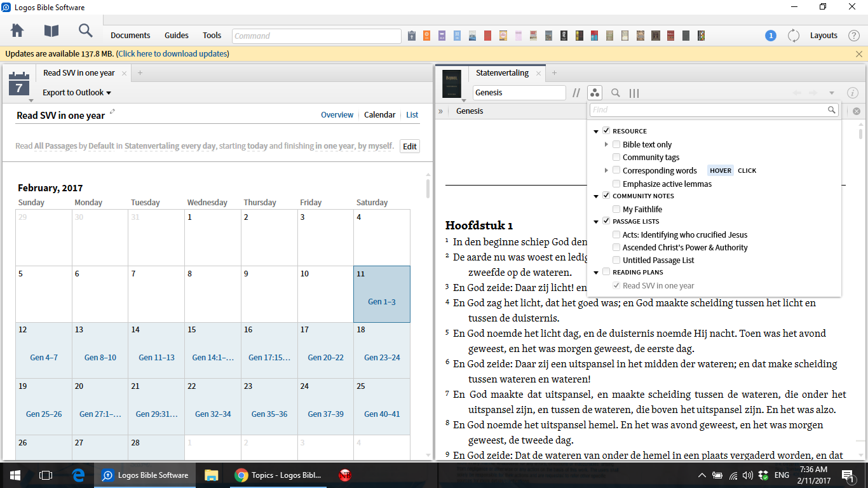Image resolution: width=868 pixels, height=488 pixels.
Task: Open File Explorer from taskbar
Action: pos(212,475)
